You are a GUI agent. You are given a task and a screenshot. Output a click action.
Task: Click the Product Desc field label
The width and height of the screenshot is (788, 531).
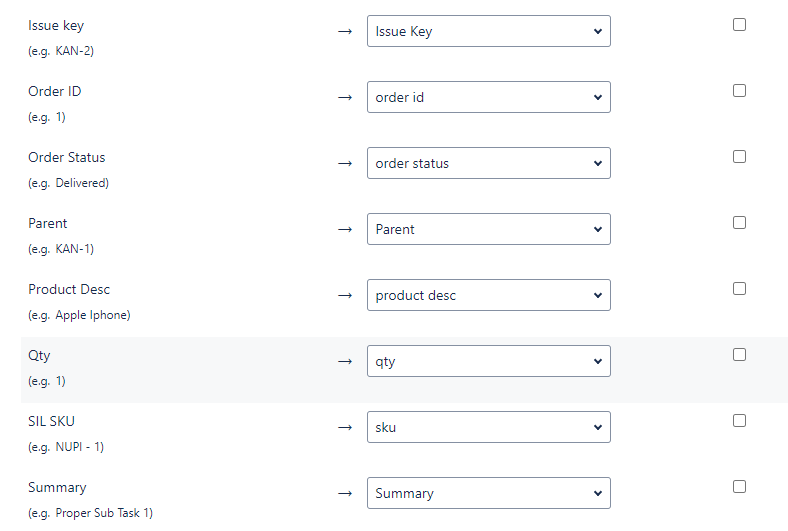[x=69, y=289]
